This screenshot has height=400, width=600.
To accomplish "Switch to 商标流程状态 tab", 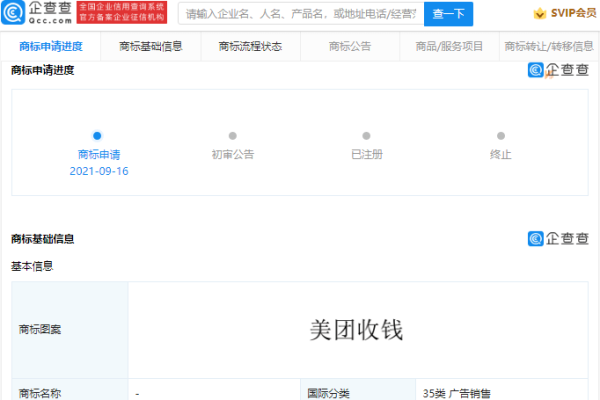I will point(251,46).
